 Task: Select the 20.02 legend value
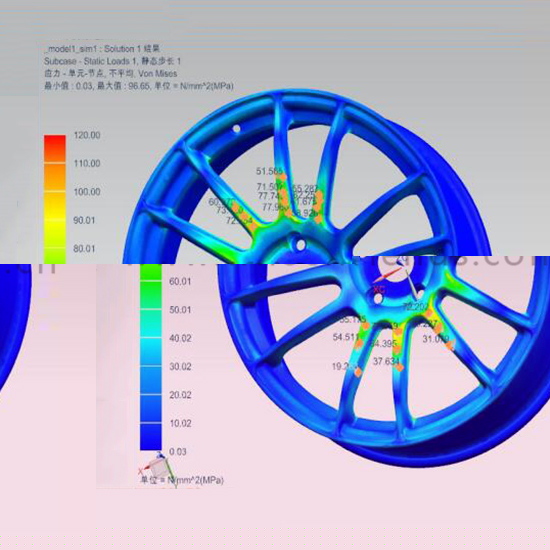(180, 395)
